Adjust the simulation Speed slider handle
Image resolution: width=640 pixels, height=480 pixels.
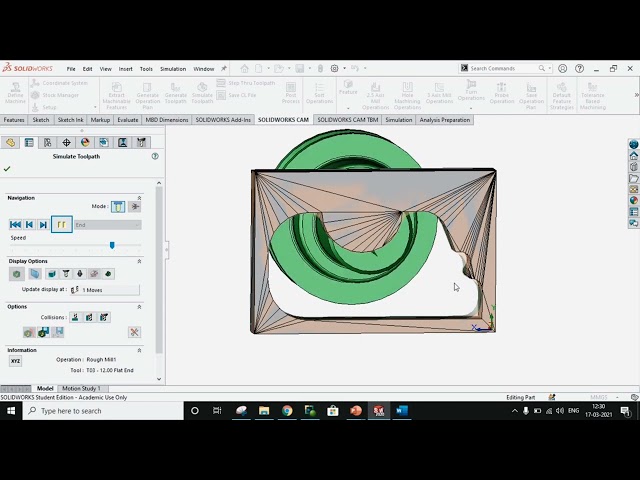[x=112, y=245]
